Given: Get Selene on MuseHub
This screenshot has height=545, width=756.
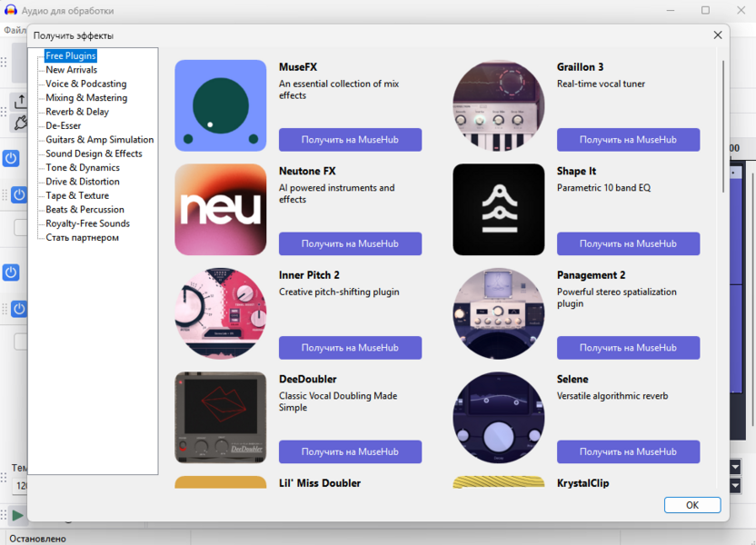Looking at the screenshot, I should [x=628, y=452].
